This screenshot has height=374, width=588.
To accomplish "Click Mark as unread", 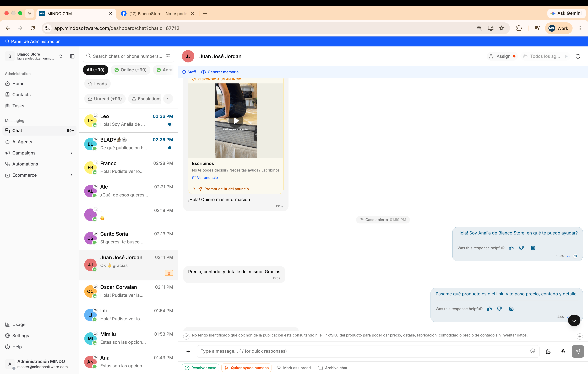I will (294, 368).
